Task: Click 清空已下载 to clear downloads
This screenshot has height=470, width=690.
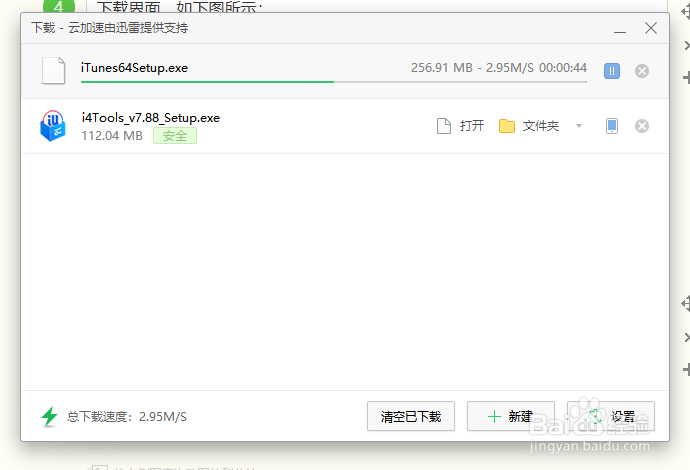Action: pyautogui.click(x=411, y=416)
